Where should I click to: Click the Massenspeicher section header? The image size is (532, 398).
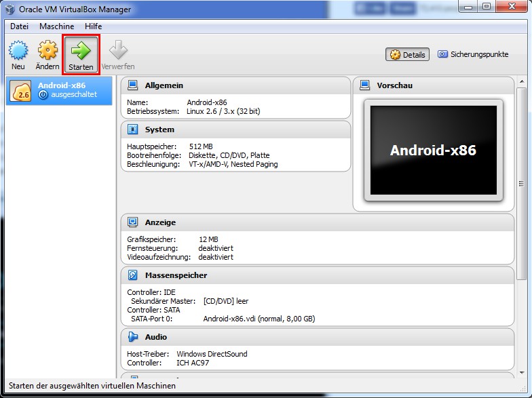coord(176,275)
